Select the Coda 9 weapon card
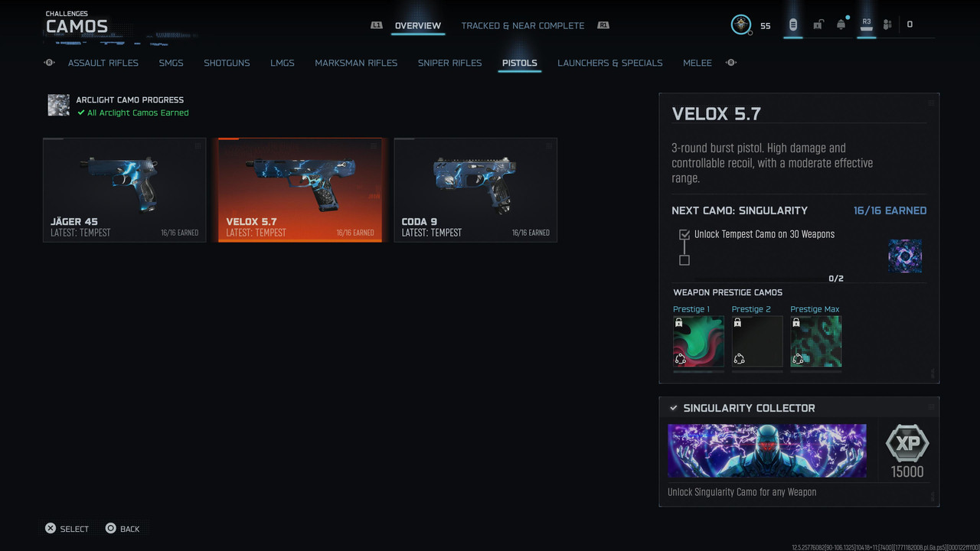Screen dimensions: 980x551 (x=475, y=190)
